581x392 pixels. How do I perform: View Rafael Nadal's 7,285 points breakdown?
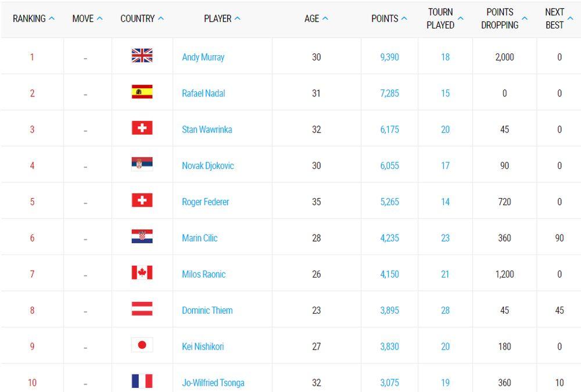point(389,93)
